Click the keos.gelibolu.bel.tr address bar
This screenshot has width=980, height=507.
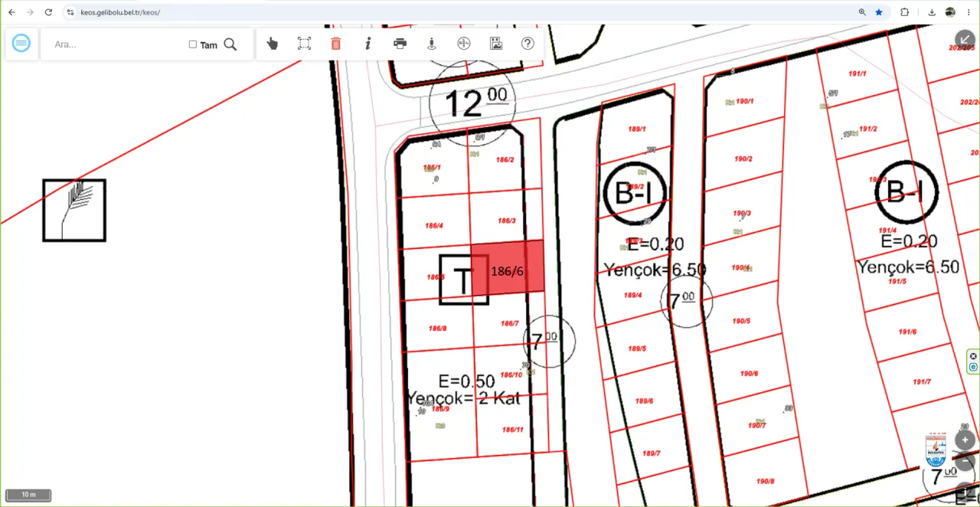pos(459,12)
